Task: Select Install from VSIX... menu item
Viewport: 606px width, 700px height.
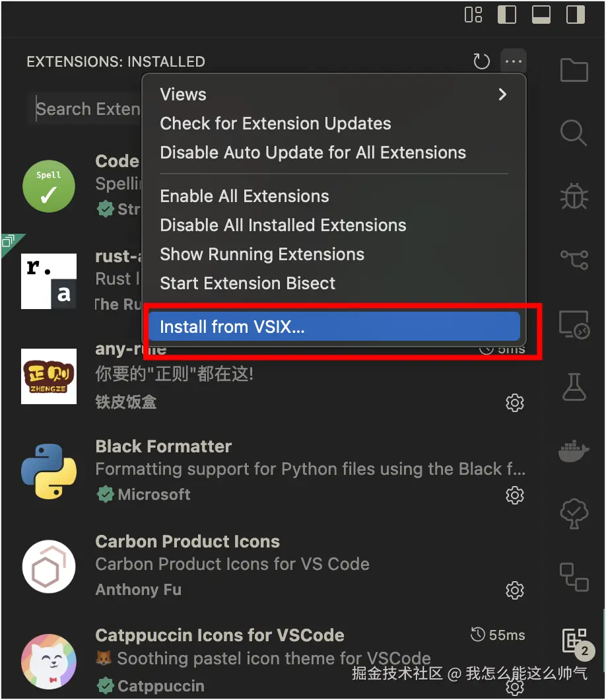Action: click(x=334, y=326)
